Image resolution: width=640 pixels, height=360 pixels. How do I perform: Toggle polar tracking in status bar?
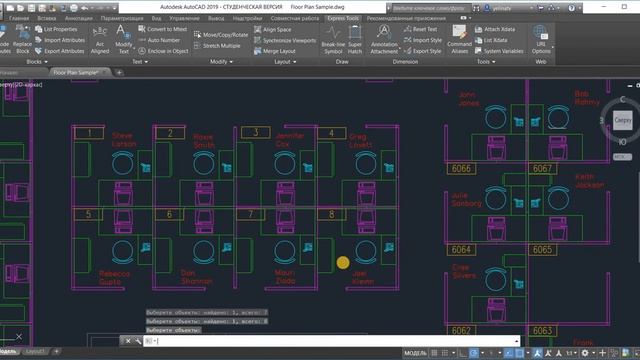pyautogui.click(x=473, y=353)
